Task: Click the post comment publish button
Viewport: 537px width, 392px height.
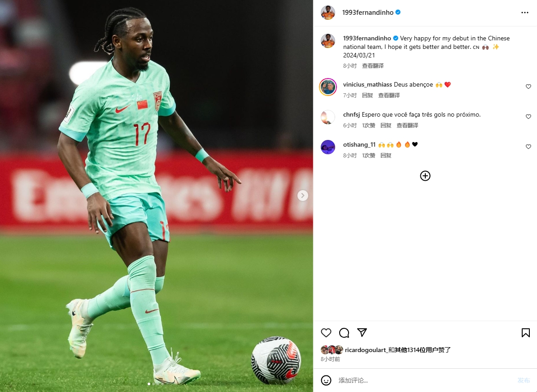Action: [x=524, y=380]
